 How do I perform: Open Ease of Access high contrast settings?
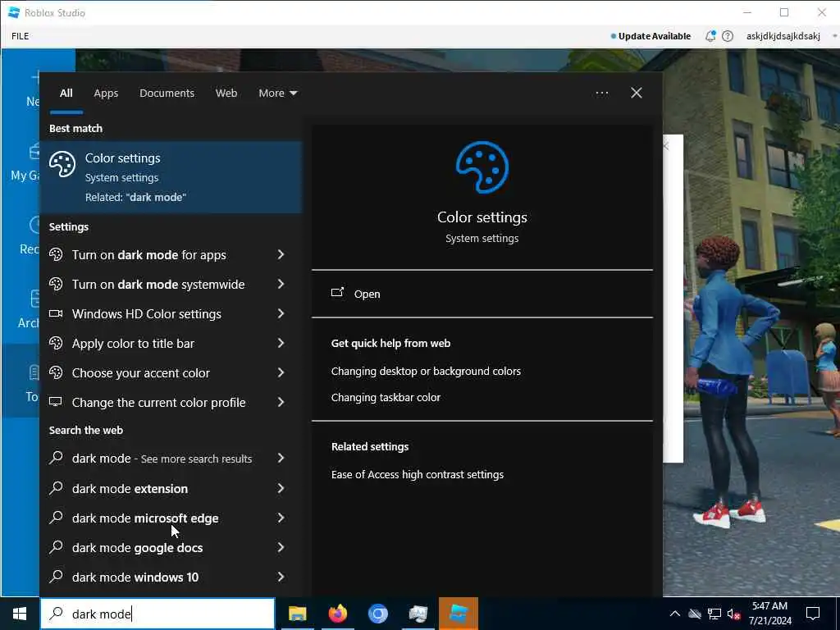coord(418,474)
